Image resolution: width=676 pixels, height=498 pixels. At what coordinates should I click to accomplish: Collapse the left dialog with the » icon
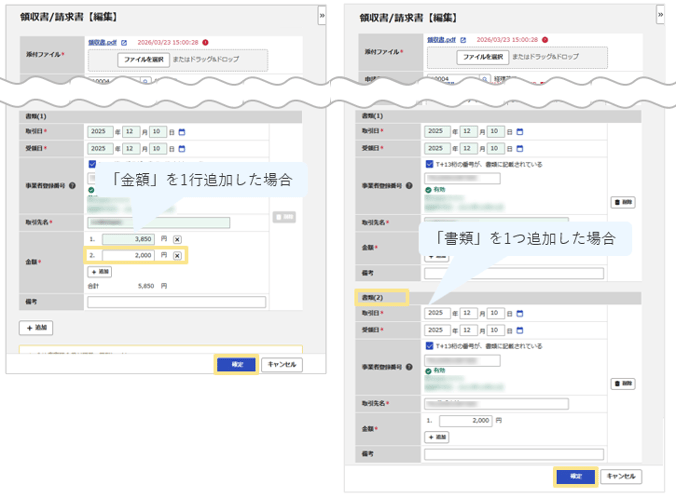(x=322, y=16)
